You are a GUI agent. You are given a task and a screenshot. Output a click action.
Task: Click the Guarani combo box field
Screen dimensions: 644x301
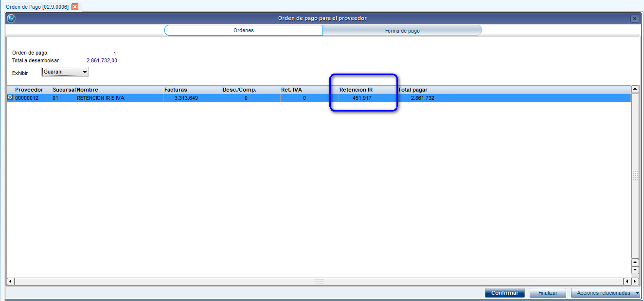(x=61, y=72)
